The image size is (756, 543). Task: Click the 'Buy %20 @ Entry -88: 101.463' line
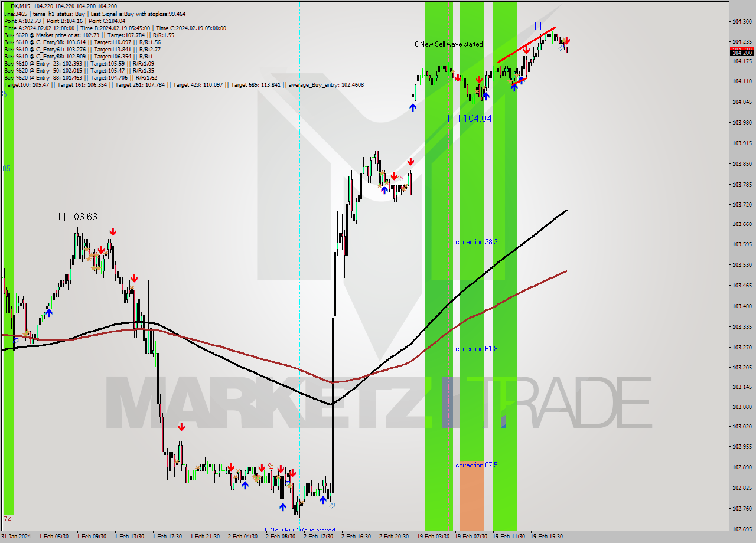coord(81,77)
